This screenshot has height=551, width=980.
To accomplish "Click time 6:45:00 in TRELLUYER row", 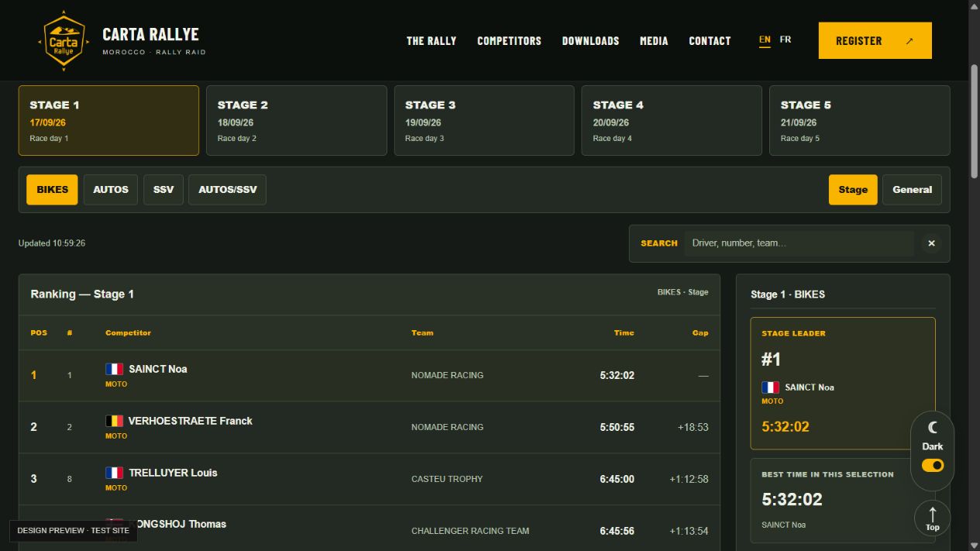I will 617,479.
